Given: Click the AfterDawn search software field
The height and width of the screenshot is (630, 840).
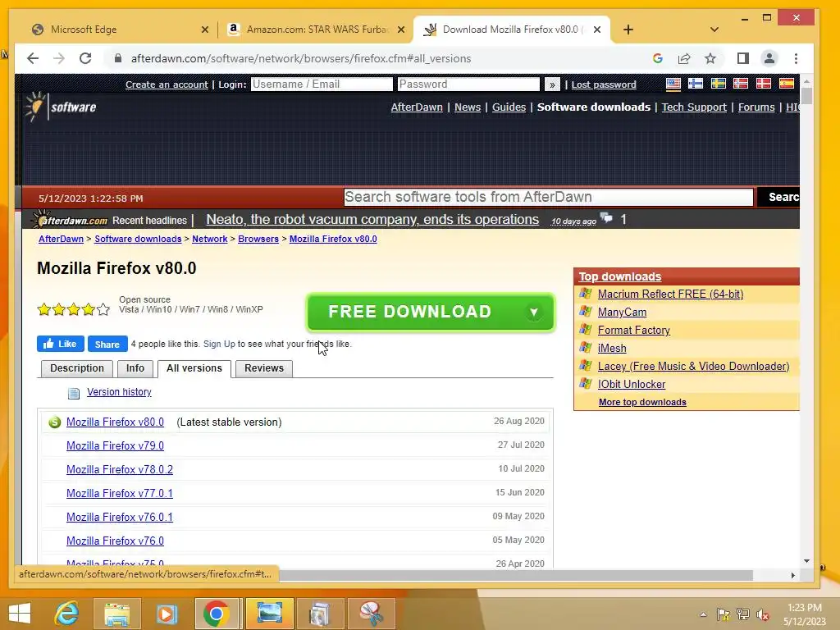Looking at the screenshot, I should point(549,197).
